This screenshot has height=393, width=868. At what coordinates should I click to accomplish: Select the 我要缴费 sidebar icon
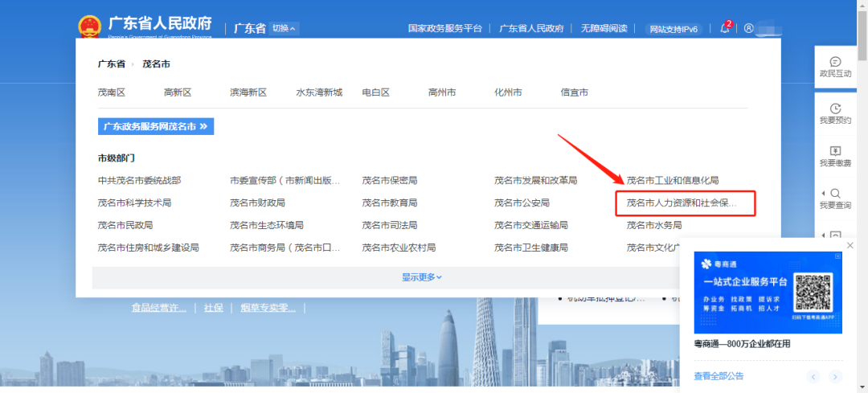point(835,156)
